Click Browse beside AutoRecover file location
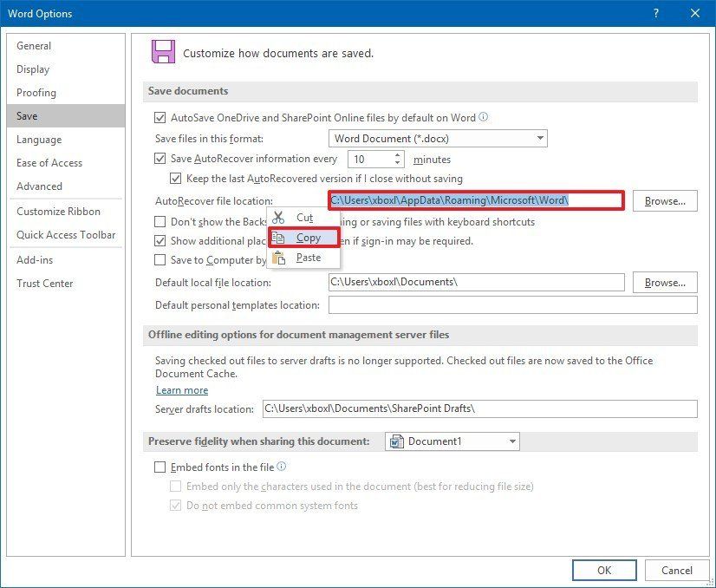This screenshot has height=588, width=716. [665, 200]
